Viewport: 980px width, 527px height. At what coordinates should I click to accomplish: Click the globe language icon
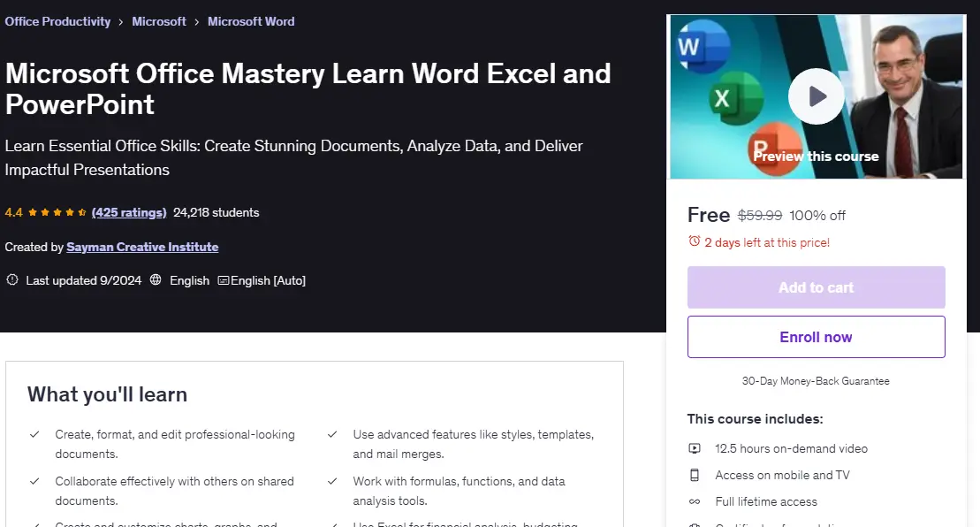point(156,280)
